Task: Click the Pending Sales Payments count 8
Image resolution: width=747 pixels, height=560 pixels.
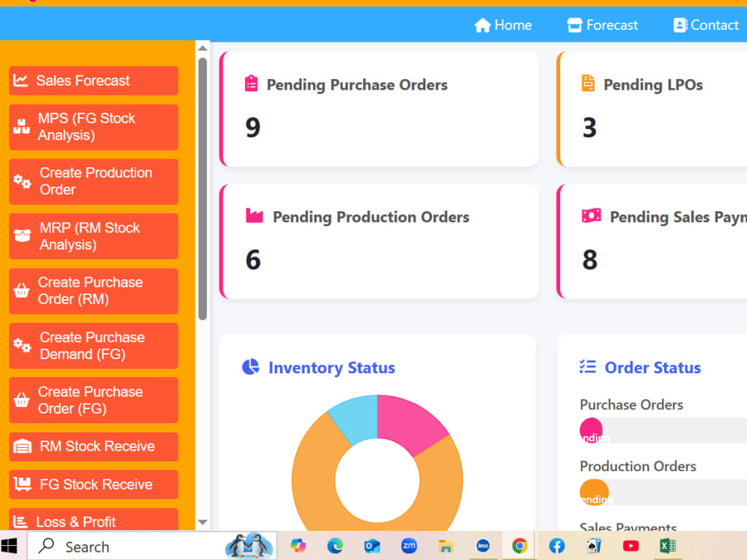Action: pos(590,260)
